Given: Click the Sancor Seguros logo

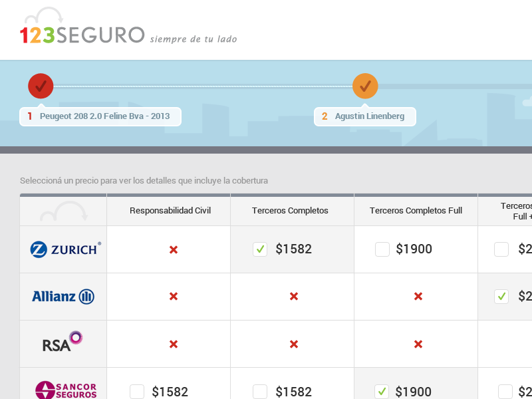Looking at the screenshot, I should (x=66, y=389).
